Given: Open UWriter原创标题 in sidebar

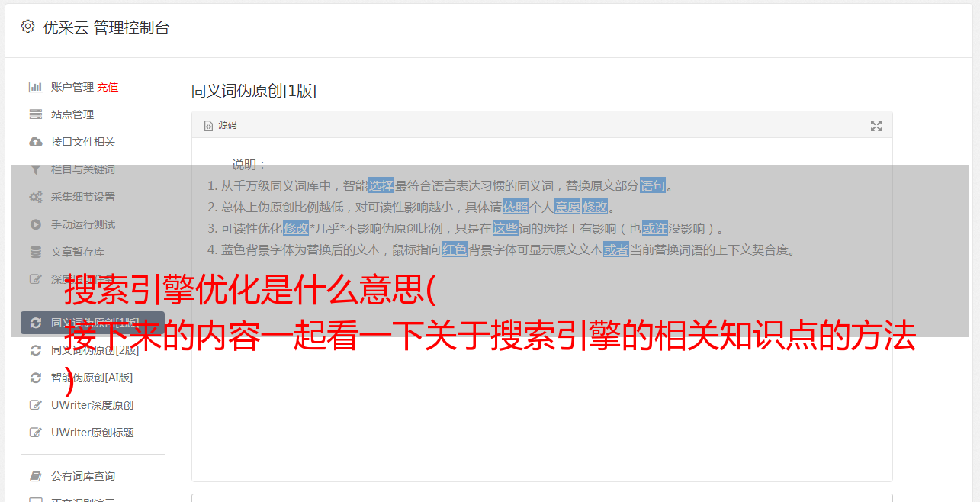Looking at the screenshot, I should 92,433.
